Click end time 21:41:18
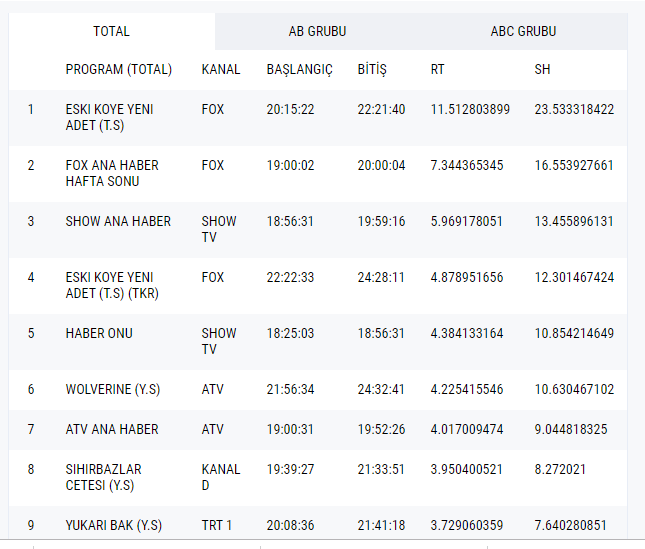645x549 pixels. [381, 526]
